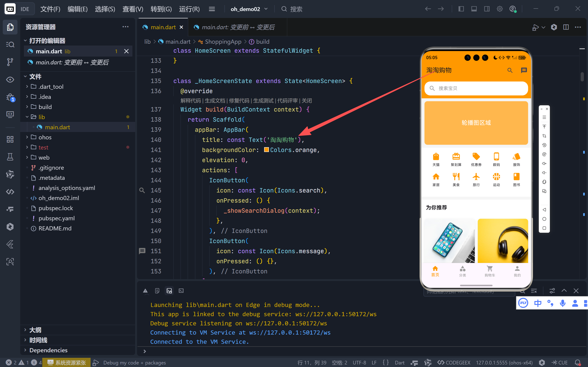The height and width of the screenshot is (367, 588).
Task: Click the split editor icon
Action: coord(566,27)
